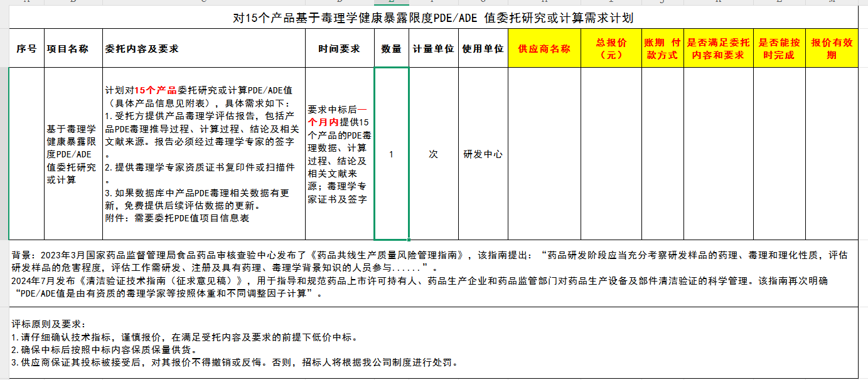Select the 背景 background paragraph cell
The height and width of the screenshot is (380, 868).
click(433, 274)
